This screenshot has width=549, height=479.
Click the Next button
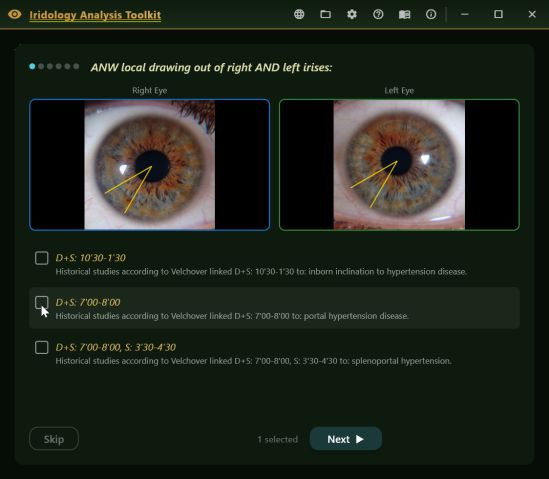[x=346, y=439]
